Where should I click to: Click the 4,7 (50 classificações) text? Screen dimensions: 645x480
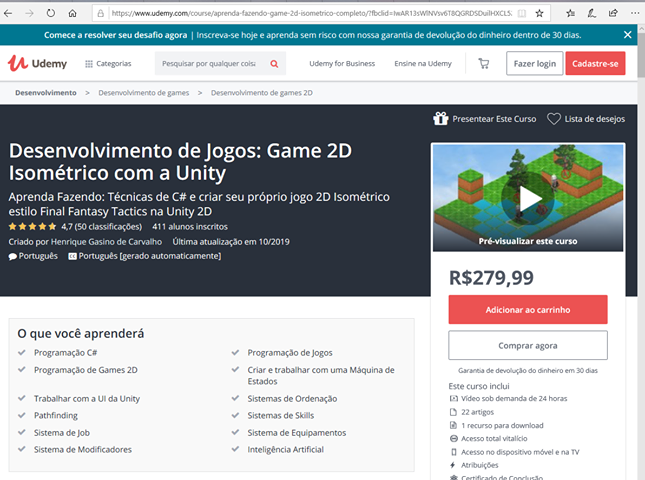[102, 227]
